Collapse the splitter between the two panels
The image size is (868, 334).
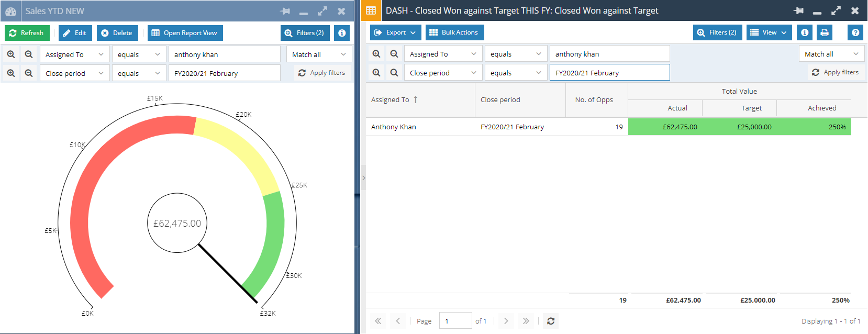coord(363,178)
